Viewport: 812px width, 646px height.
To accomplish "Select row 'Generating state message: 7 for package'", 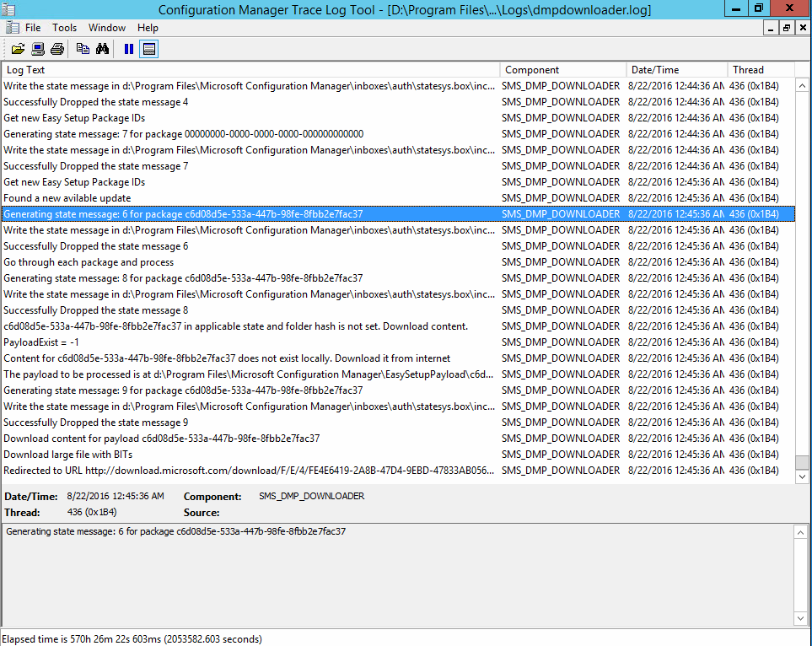I will (398, 134).
